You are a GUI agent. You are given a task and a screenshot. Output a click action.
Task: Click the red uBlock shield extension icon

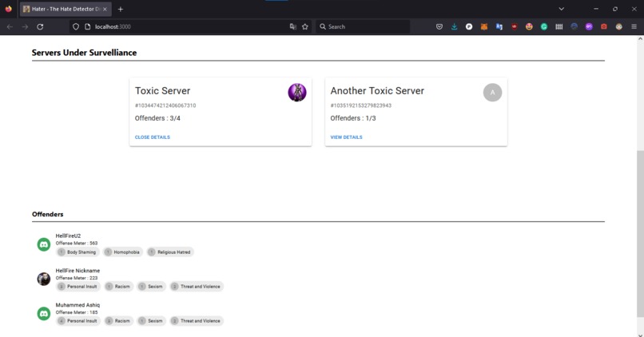coord(515,26)
